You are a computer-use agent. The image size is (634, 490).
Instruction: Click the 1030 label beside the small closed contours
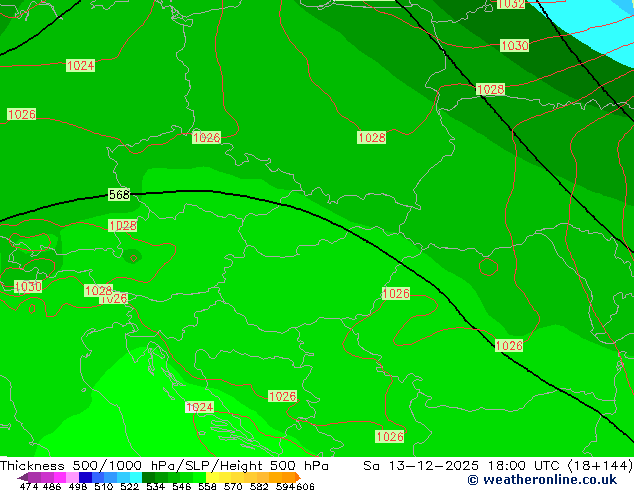pyautogui.click(x=28, y=287)
